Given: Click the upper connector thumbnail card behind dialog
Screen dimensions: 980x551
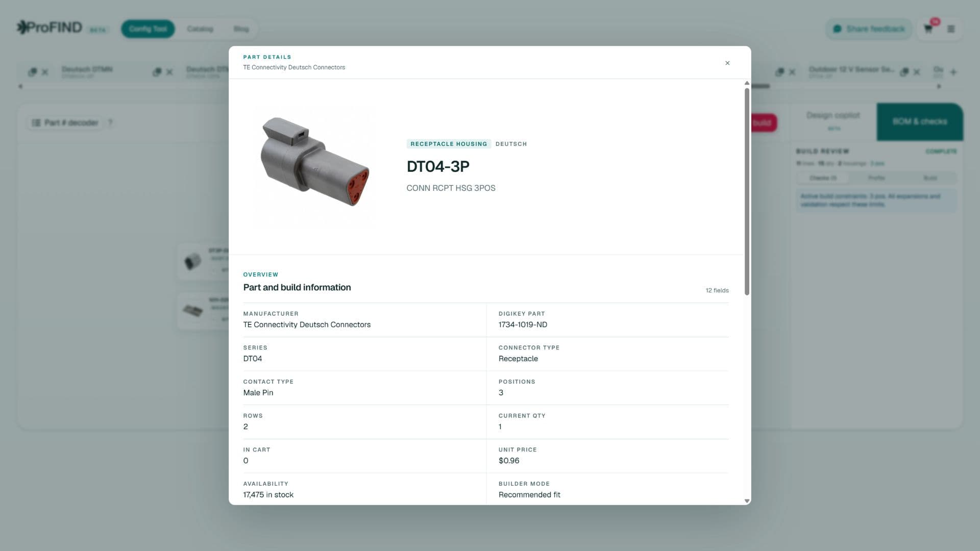Looking at the screenshot, I should coord(204,261).
